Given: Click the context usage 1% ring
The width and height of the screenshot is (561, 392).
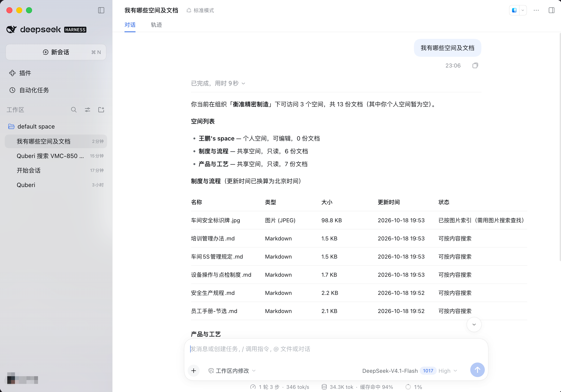Looking at the screenshot, I should 408,387.
